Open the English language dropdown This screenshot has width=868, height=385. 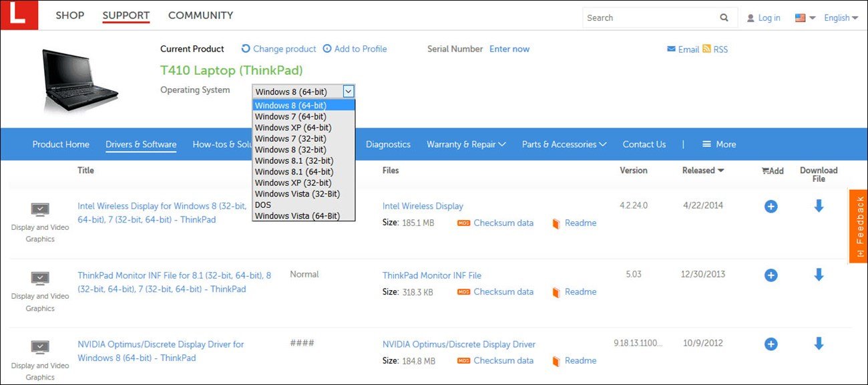[839, 17]
